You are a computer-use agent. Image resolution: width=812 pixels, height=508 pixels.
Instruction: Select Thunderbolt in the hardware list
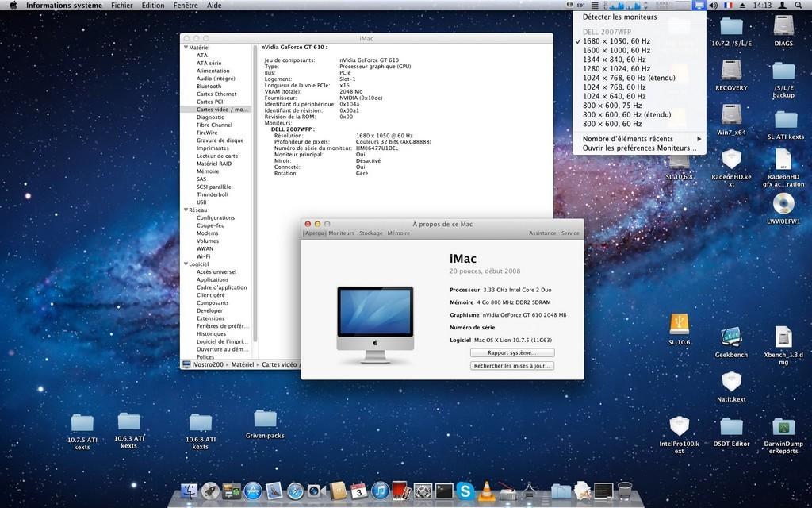(x=213, y=194)
